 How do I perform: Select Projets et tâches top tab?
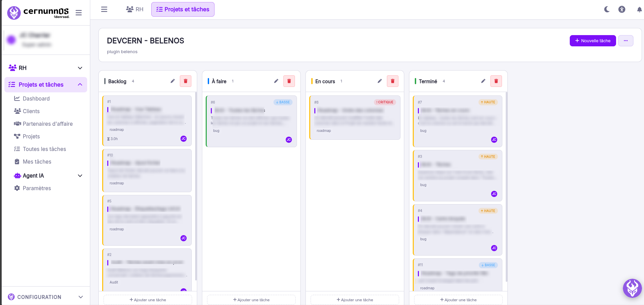183,9
